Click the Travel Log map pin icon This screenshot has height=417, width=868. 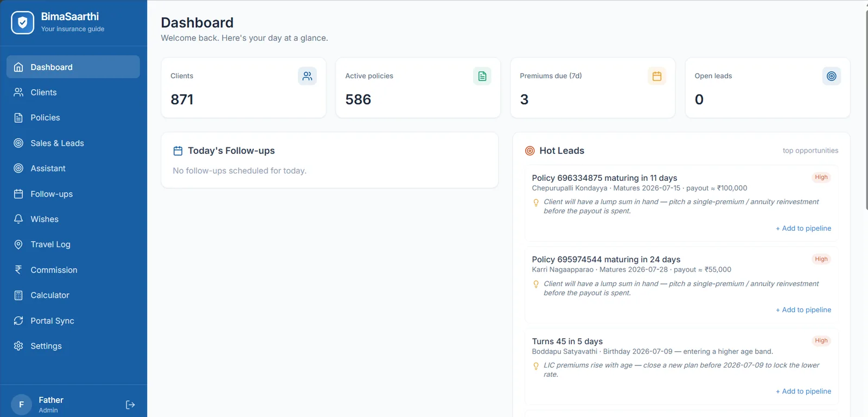tap(18, 244)
